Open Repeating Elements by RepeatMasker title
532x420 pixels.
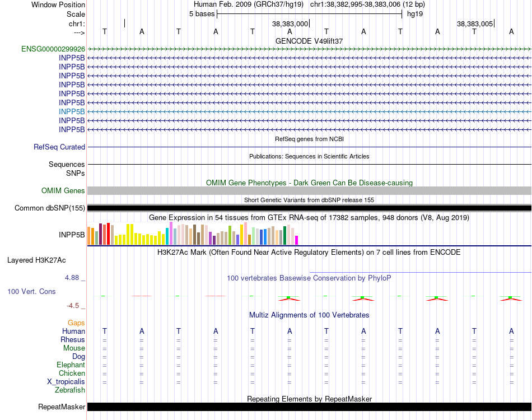pyautogui.click(x=309, y=399)
